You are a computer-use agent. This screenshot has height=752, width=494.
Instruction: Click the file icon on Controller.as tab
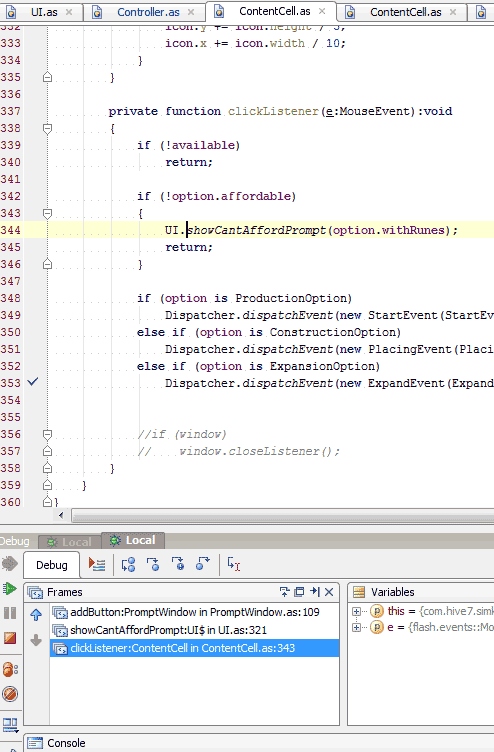pos(97,12)
